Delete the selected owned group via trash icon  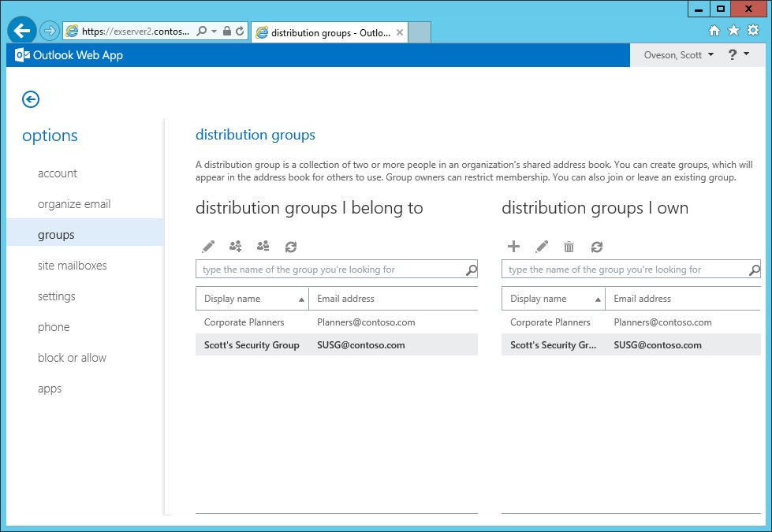click(x=569, y=247)
